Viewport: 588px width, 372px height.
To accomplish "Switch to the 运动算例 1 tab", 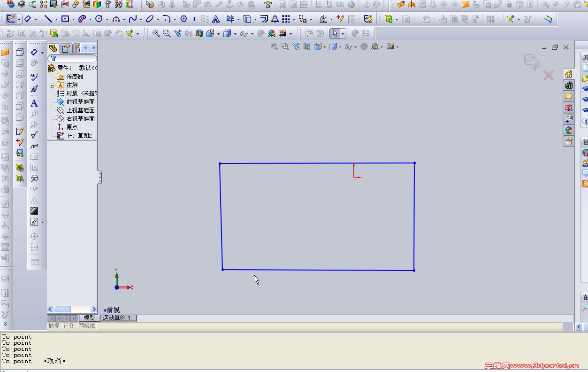I will point(118,318).
